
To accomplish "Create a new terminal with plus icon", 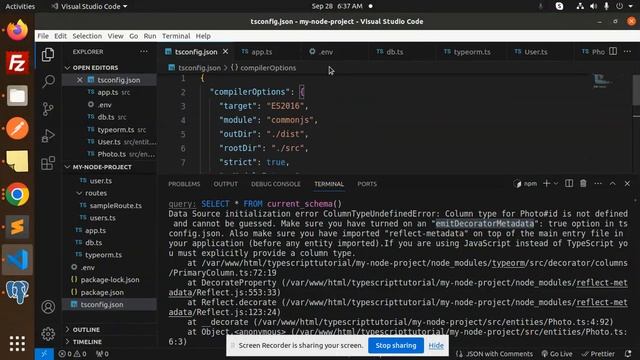I will 547,184.
